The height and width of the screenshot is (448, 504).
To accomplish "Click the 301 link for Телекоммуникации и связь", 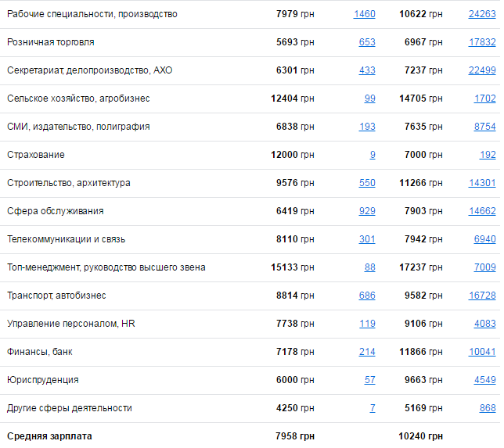I will coord(366,239).
